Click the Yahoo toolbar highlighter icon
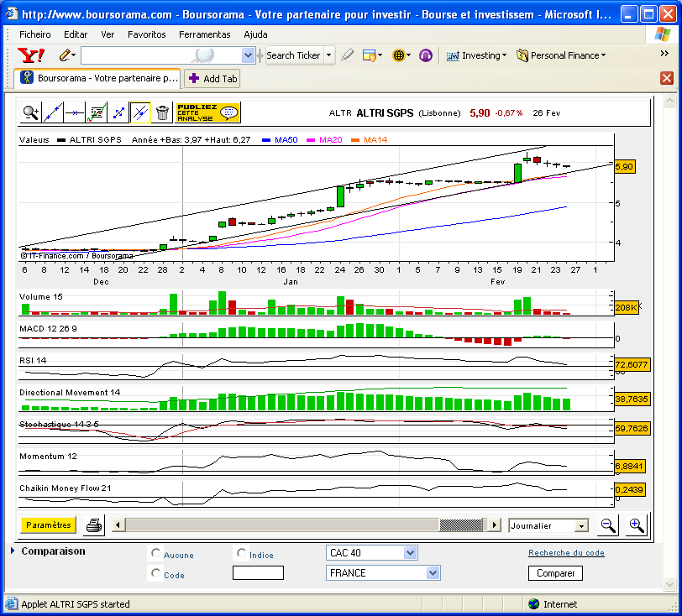The image size is (682, 616). 347,55
